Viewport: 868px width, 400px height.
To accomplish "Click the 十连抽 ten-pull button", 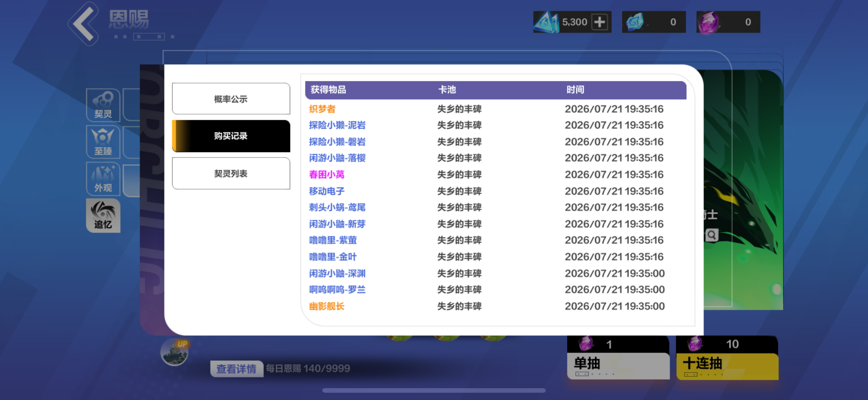I will pyautogui.click(x=727, y=358).
